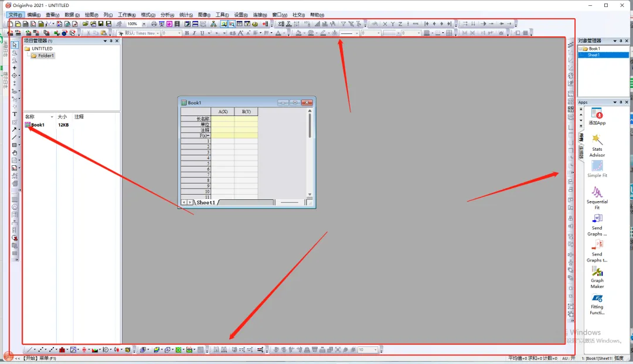Image resolution: width=633 pixels, height=364 pixels.
Task: Select Folder1 in Project Explorer
Action: (x=46, y=56)
